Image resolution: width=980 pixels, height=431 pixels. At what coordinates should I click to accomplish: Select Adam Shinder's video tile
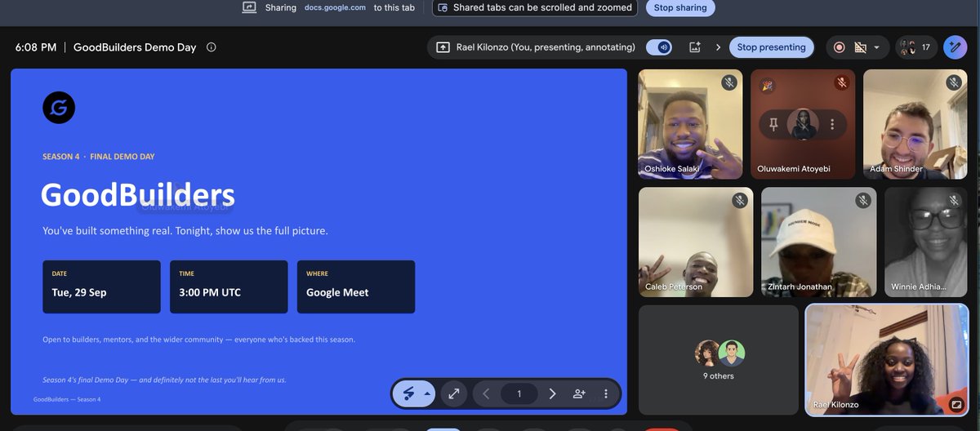pyautogui.click(x=915, y=124)
